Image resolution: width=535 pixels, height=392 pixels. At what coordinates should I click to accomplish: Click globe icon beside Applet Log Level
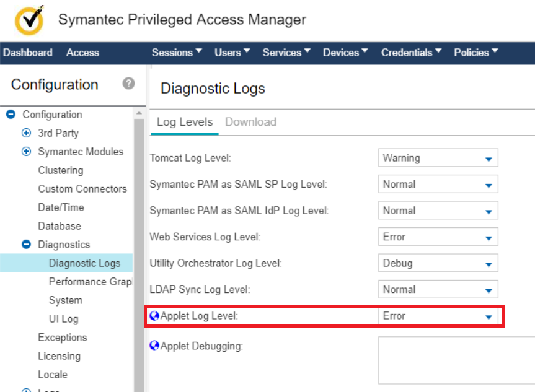point(154,316)
